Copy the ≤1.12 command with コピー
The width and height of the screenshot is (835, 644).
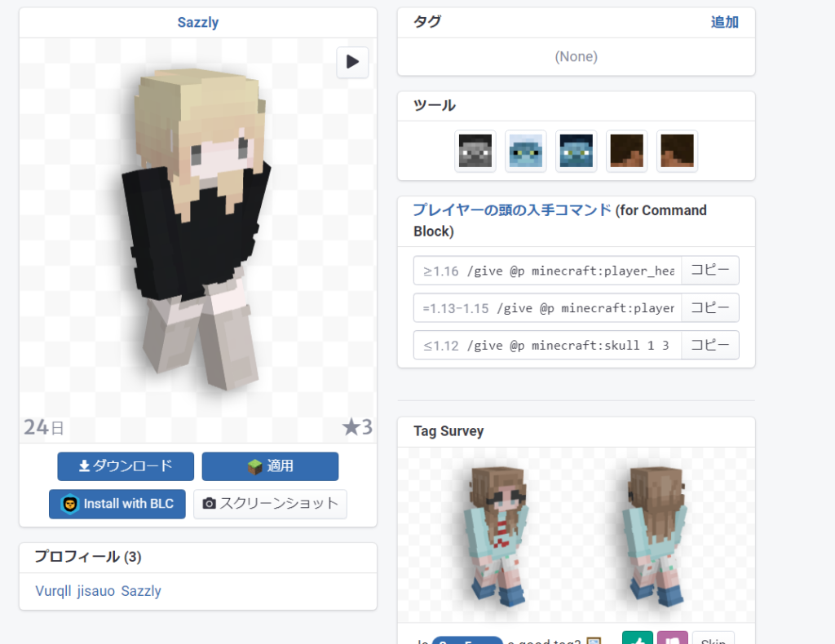(x=710, y=345)
